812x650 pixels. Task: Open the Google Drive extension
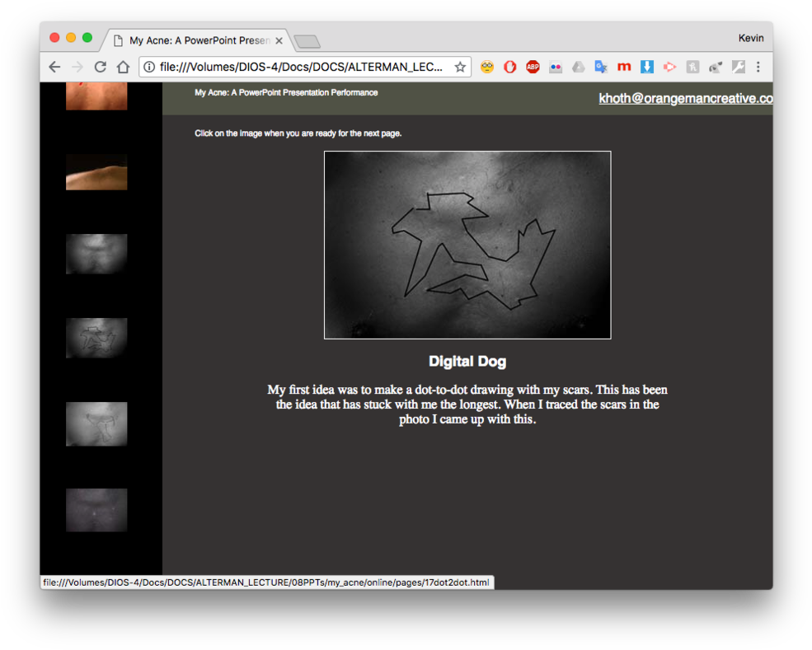tap(578, 68)
